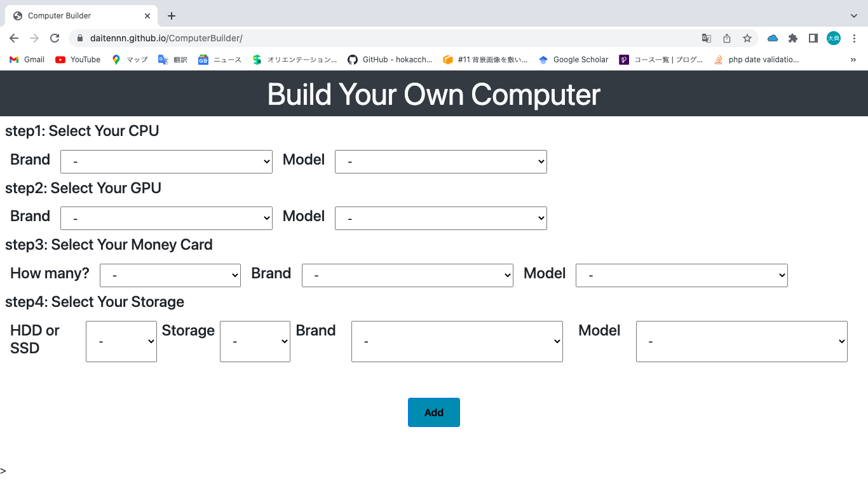Open the Gmail bookmark
This screenshot has height=488, width=868.
27,60
